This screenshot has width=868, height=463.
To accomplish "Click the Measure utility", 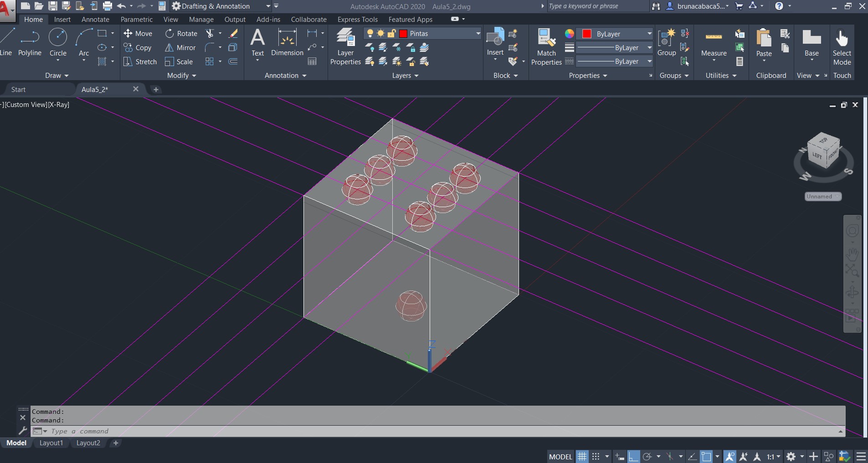I will coord(714,44).
